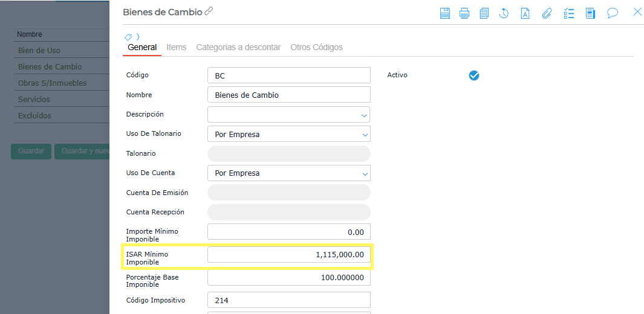Open the checklist icon

point(568,13)
